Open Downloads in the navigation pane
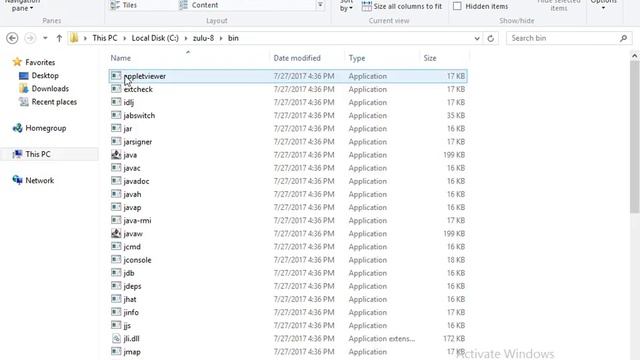The width and height of the screenshot is (640, 360). pos(50,89)
